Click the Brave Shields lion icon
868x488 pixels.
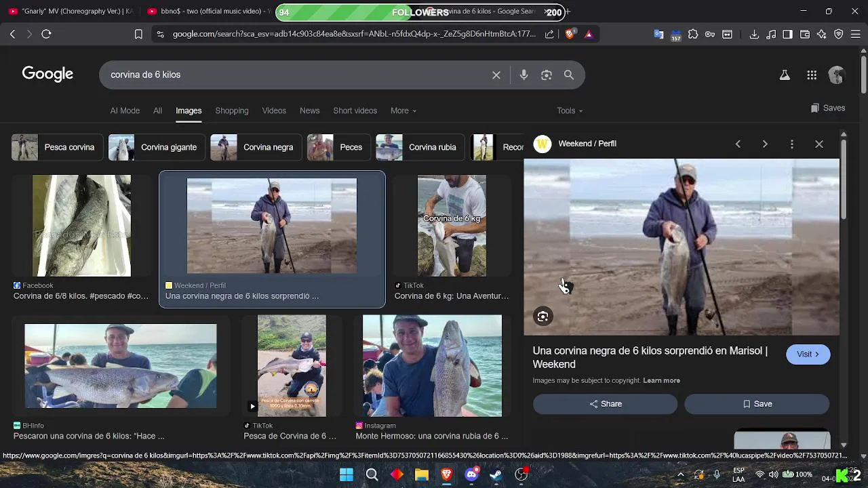tap(570, 34)
